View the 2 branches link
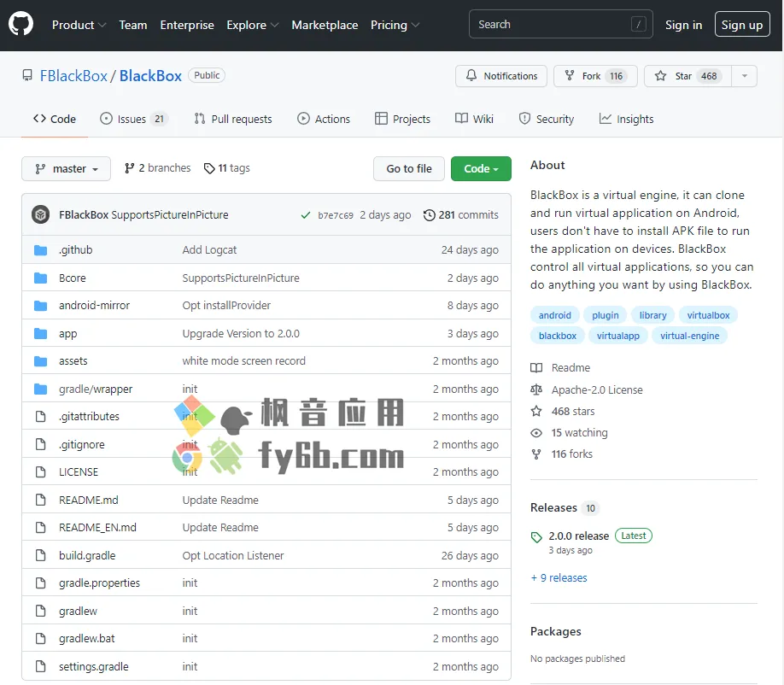 tap(157, 168)
